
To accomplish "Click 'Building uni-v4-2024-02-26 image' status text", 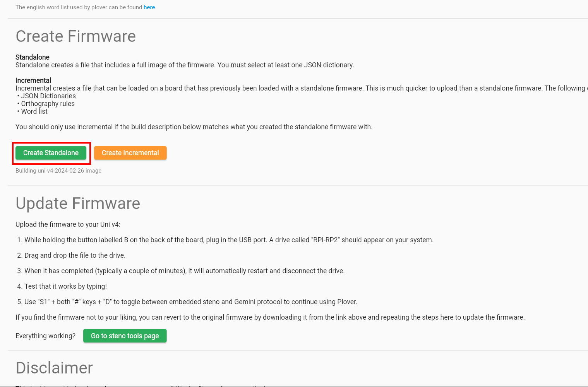I will (x=58, y=171).
